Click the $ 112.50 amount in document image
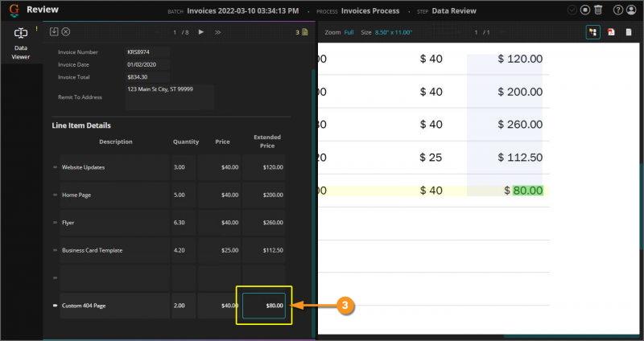This screenshot has height=341, width=644. [x=520, y=158]
